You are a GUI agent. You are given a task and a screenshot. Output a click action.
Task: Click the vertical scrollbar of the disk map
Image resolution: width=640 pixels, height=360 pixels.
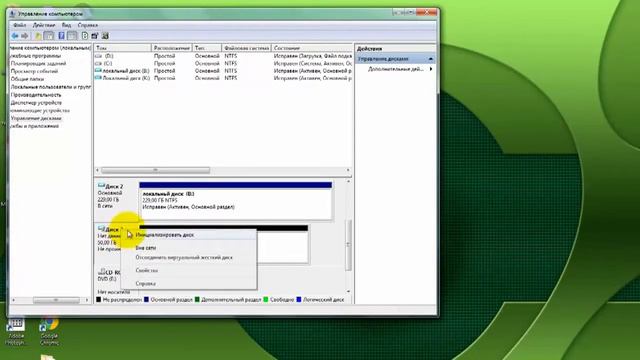[348, 245]
